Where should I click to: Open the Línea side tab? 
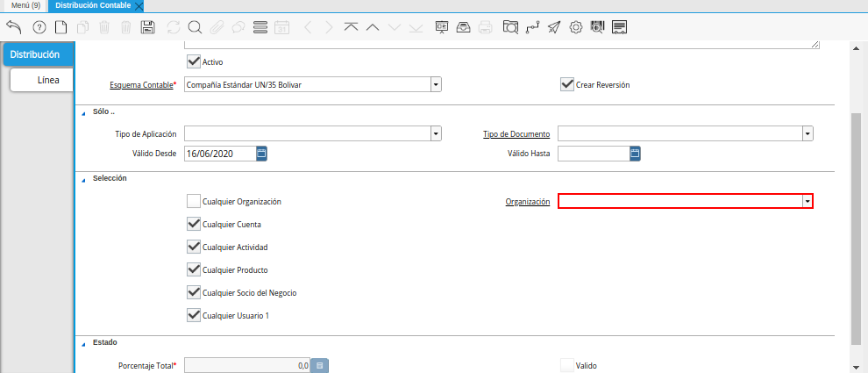(42, 80)
